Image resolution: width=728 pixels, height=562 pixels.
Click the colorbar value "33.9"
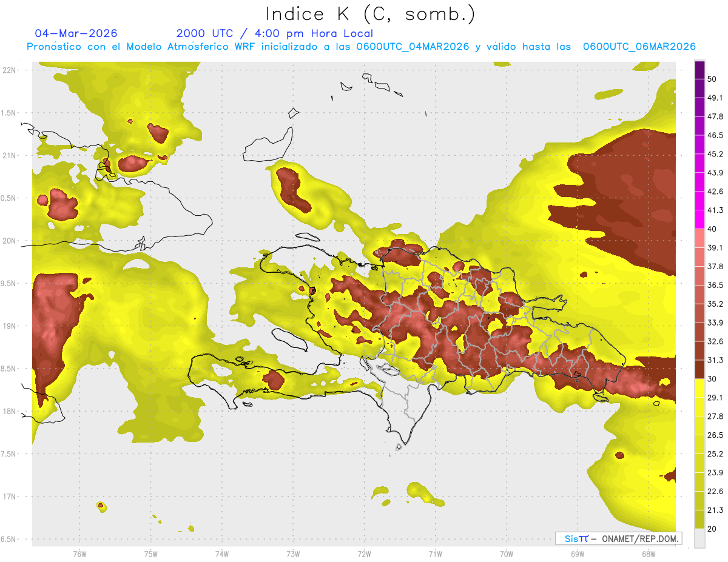coord(715,323)
